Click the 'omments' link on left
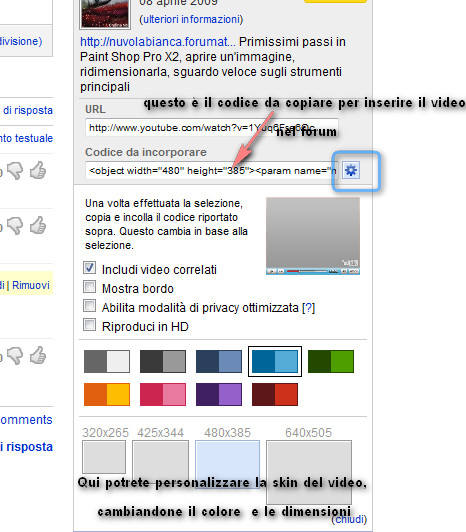466x532 pixels. tap(26, 420)
